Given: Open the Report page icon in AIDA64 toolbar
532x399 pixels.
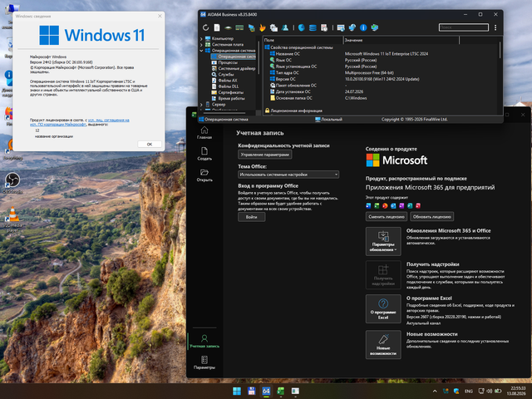Looking at the screenshot, I should [217, 27].
